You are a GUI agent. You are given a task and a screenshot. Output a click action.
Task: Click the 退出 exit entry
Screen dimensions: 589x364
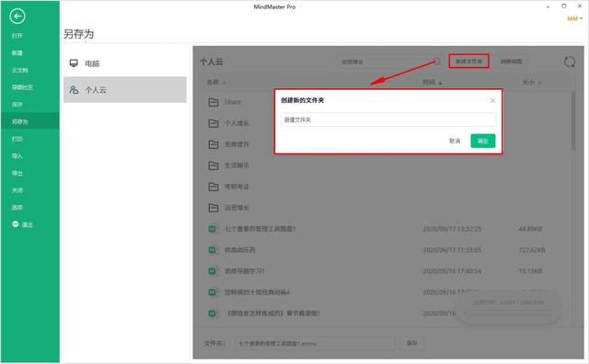(28, 224)
